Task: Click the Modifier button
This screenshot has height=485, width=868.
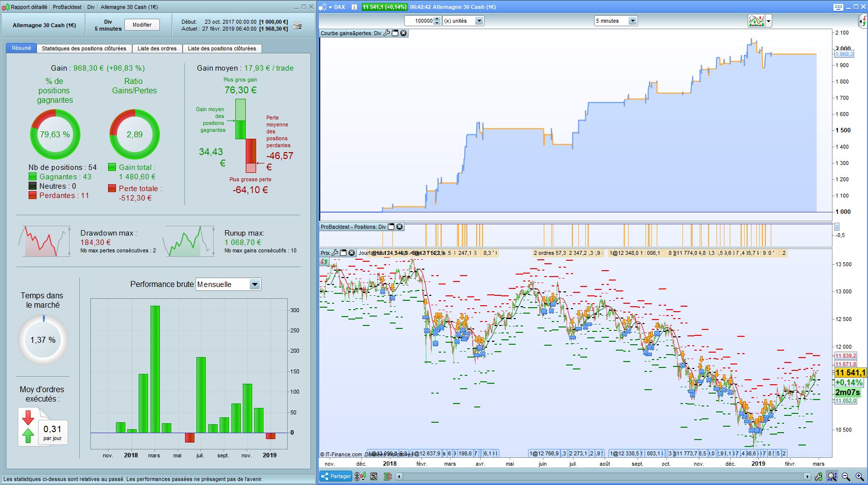Action: coord(142,25)
